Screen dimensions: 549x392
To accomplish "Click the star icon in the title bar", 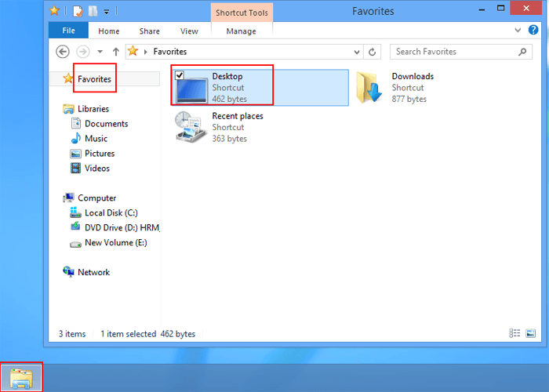I will tap(54, 10).
